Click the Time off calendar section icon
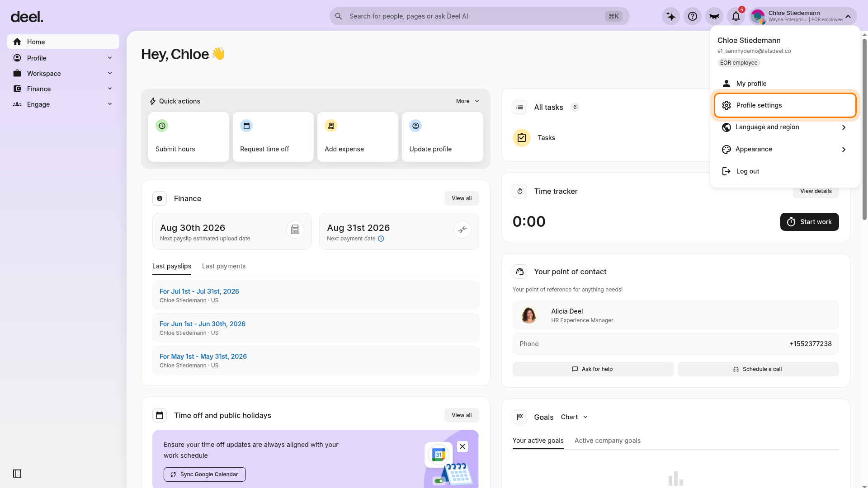Viewport: 868px width, 488px height. click(160, 415)
